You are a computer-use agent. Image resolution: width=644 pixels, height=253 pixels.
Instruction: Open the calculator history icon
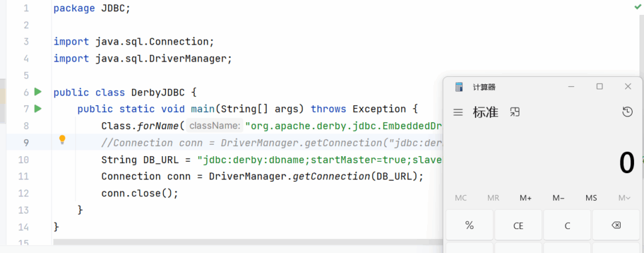[627, 112]
